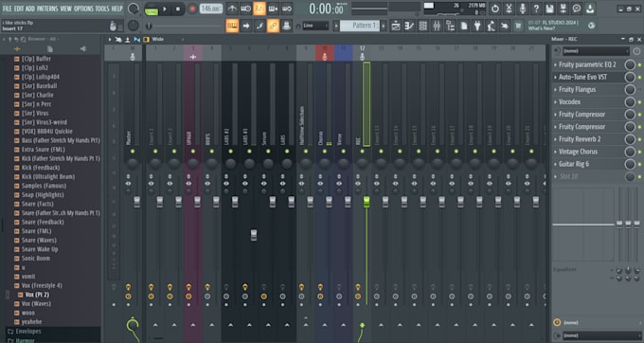Open the Playlist window icon
Screen dimensions: 644x343
click(396, 26)
